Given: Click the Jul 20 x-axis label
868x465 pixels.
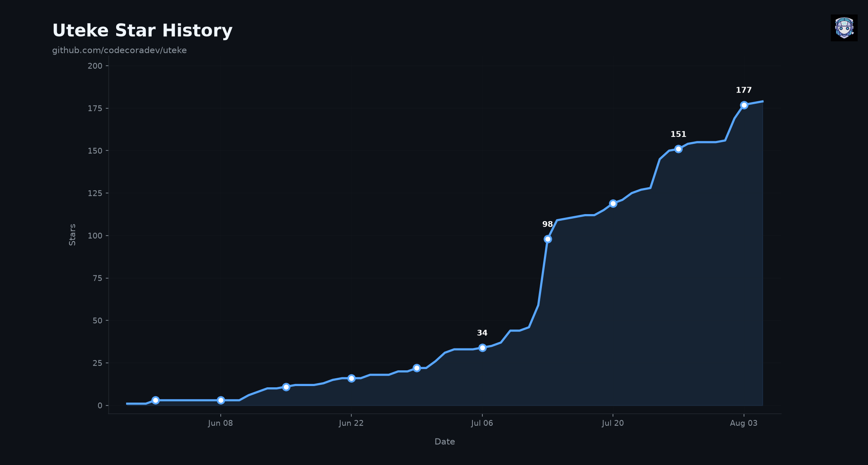Looking at the screenshot, I should click(613, 423).
